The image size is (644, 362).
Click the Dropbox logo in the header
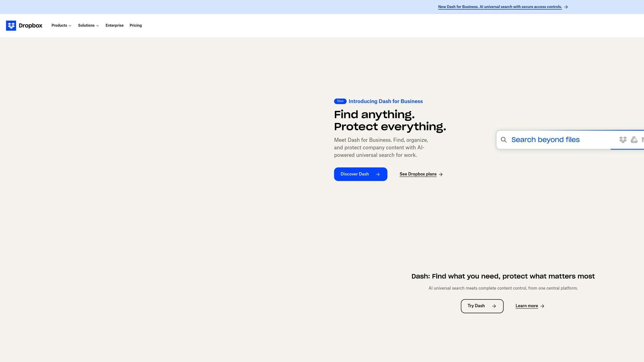(x=24, y=25)
